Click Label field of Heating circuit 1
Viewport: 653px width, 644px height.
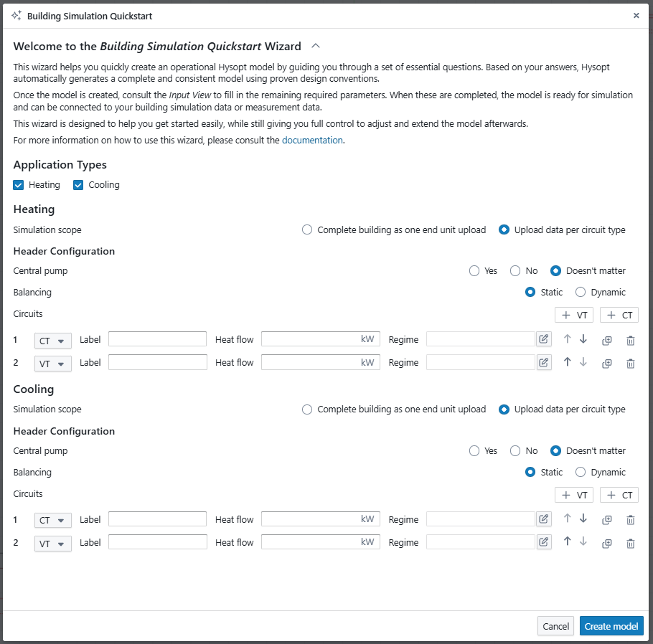pos(157,339)
